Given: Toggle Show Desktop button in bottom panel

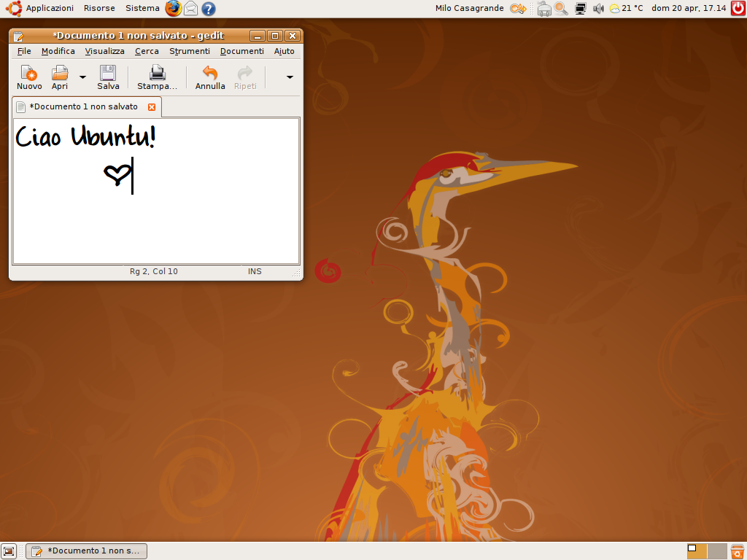Looking at the screenshot, I should 9,551.
